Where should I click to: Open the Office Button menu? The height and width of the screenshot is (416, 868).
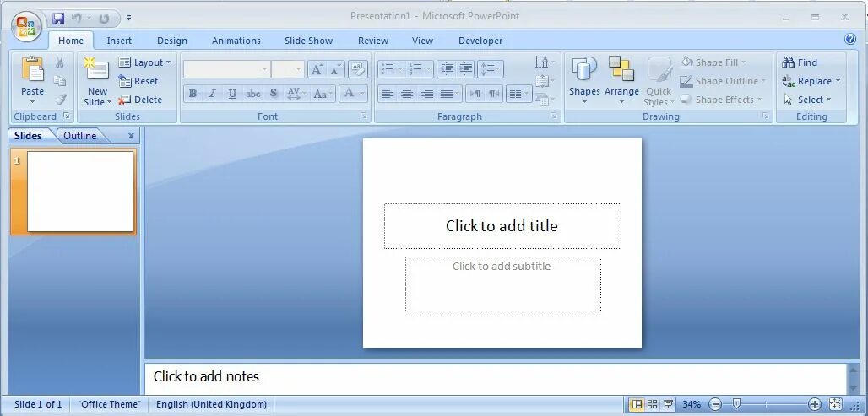point(26,26)
